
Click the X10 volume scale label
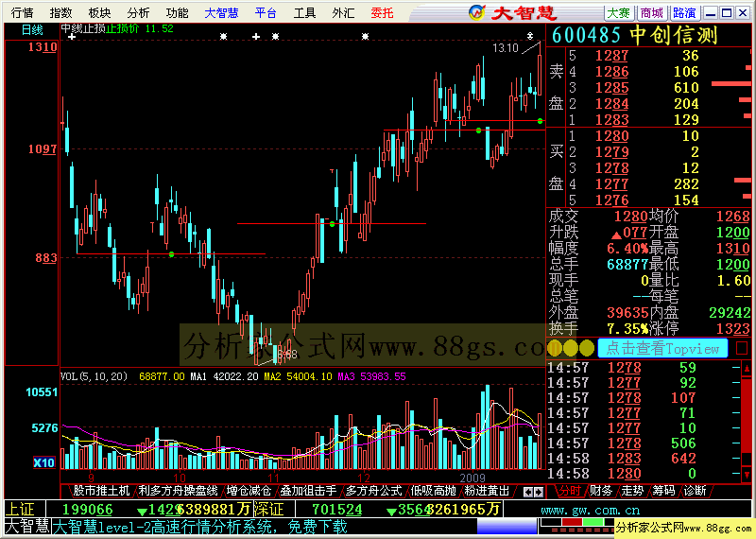pyautogui.click(x=43, y=462)
